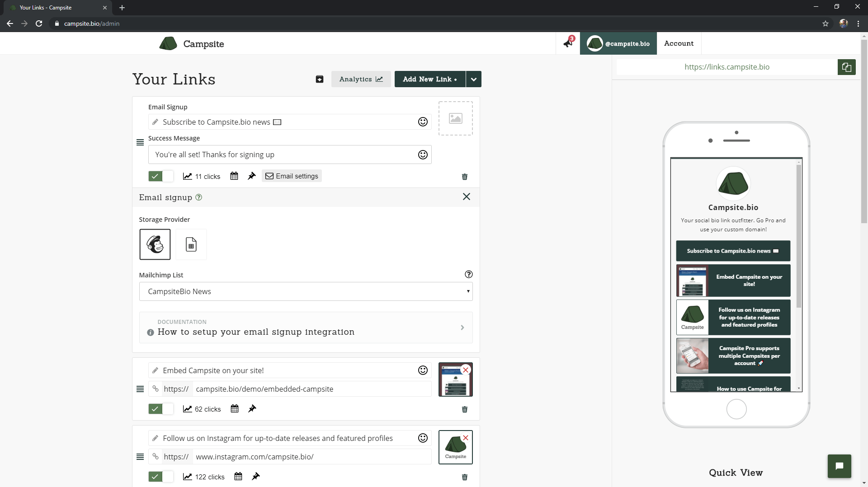Click the phone preview scrollbar
The height and width of the screenshot is (487, 868).
pos(799,235)
